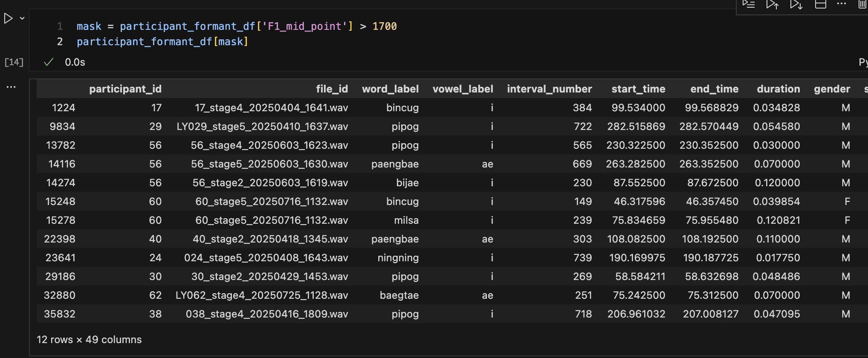Select the vowel_label column header

point(463,89)
